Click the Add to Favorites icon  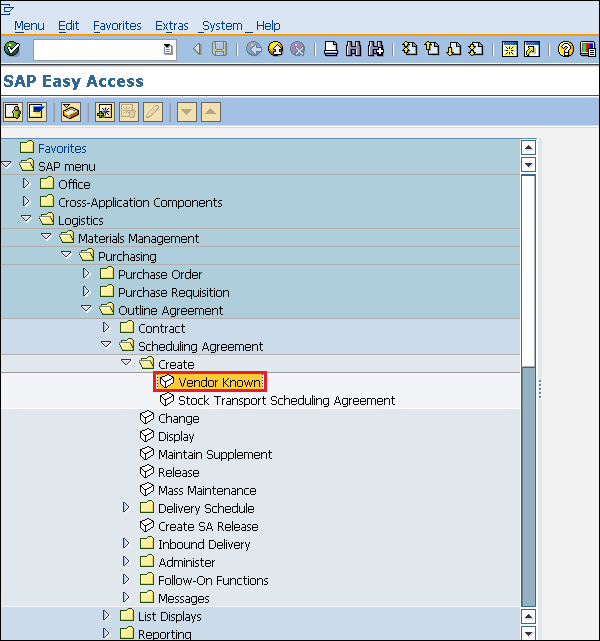(x=105, y=112)
